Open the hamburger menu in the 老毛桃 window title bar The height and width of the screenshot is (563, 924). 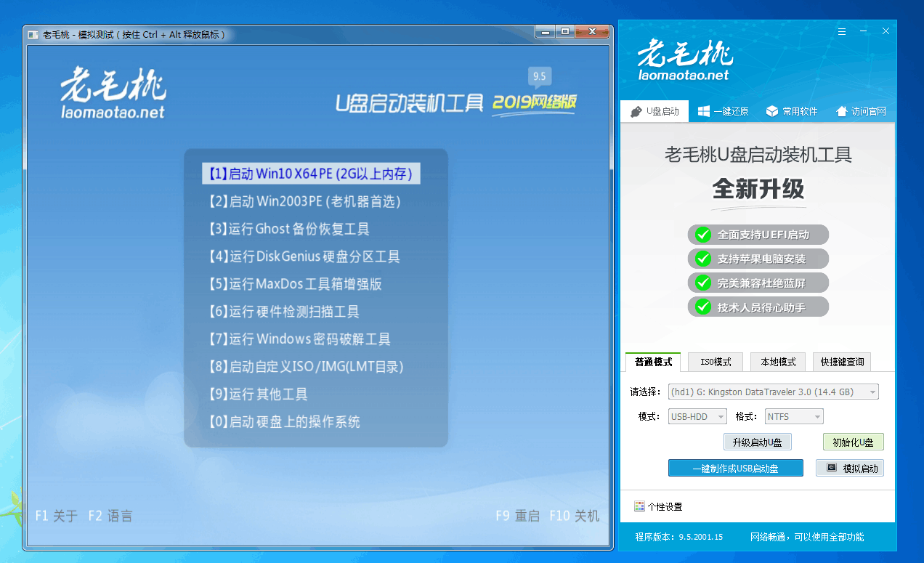point(842,31)
